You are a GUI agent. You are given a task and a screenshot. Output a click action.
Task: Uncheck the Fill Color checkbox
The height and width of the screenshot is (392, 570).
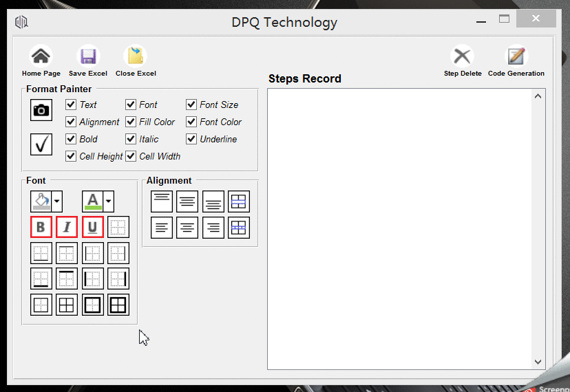[131, 122]
